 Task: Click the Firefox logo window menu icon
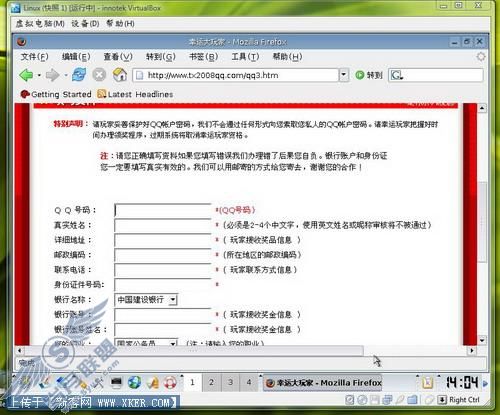pos(22,42)
